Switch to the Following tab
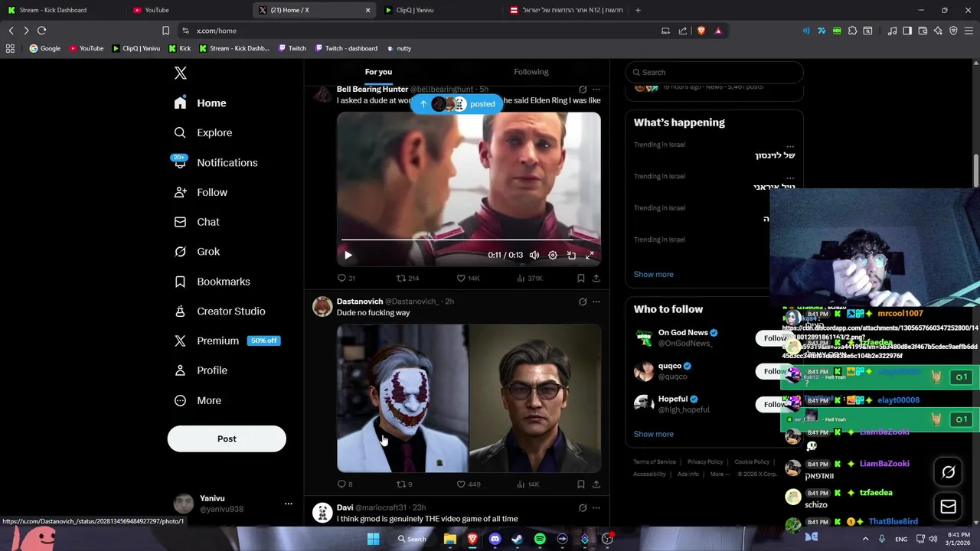Image resolution: width=980 pixels, height=551 pixels. pos(531,72)
